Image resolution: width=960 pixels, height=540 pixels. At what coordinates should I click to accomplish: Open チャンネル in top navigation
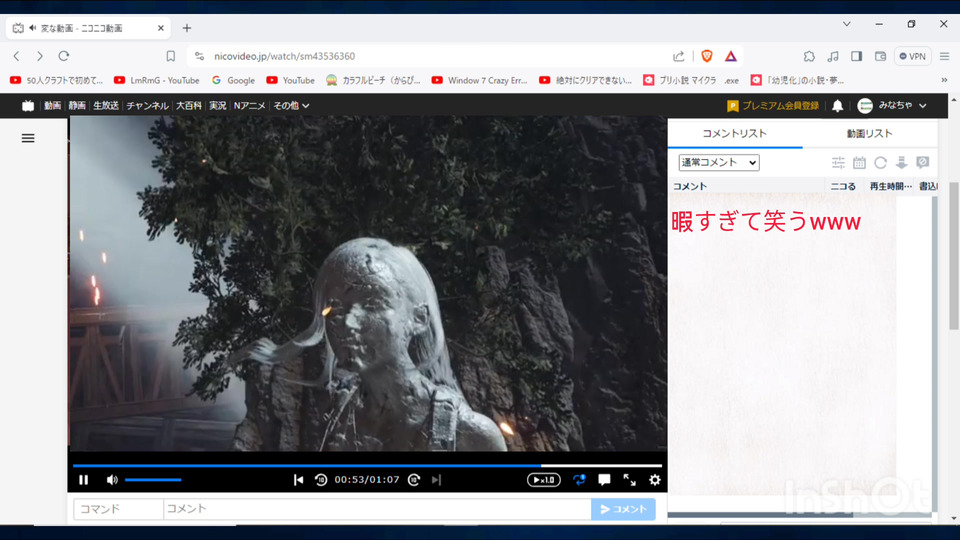(148, 105)
